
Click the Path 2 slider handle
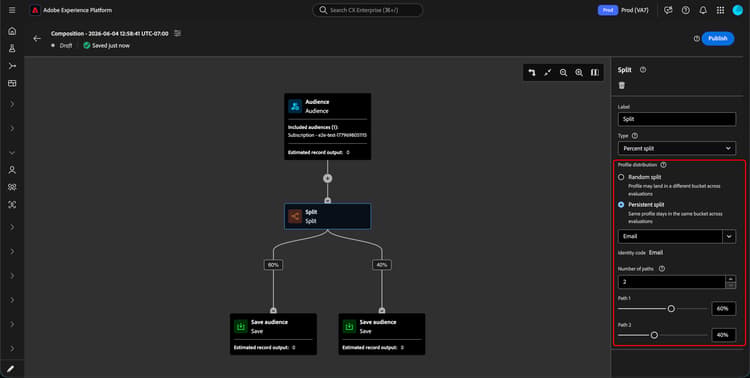coord(654,335)
